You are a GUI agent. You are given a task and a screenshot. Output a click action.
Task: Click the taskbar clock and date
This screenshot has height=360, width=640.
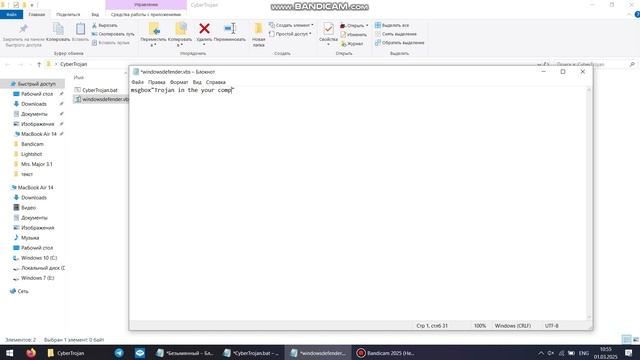606,353
